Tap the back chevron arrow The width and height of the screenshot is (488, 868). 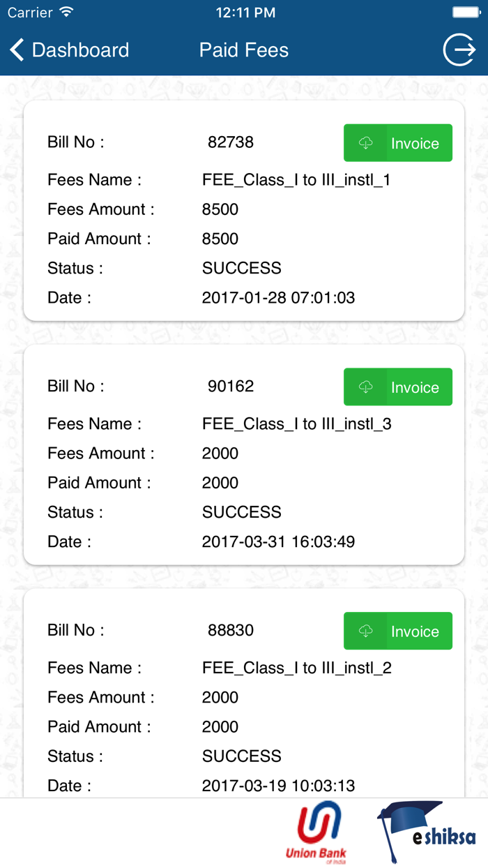(x=17, y=50)
